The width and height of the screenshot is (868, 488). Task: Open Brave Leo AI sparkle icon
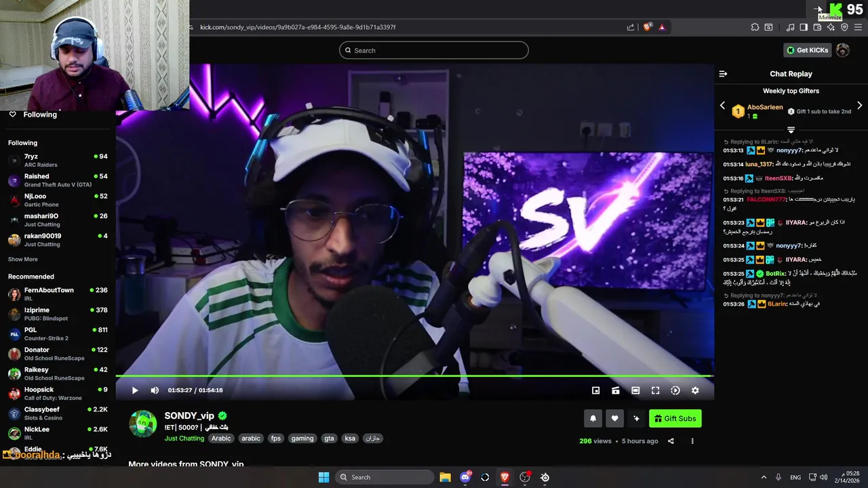coord(831,27)
